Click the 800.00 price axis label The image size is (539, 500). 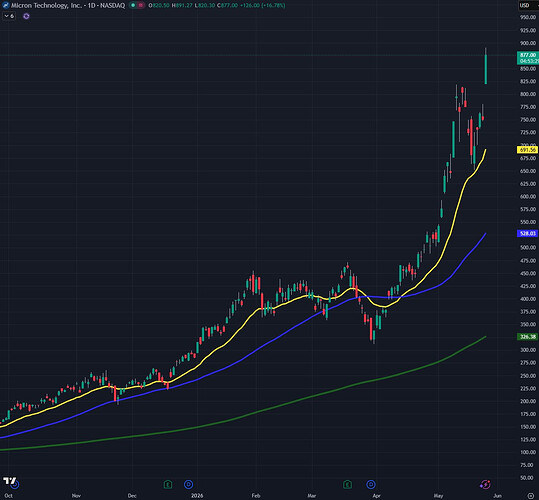click(528, 94)
